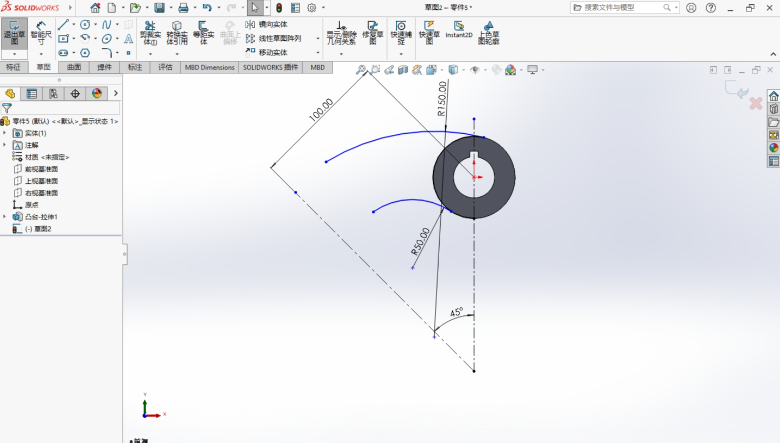Select the Sketch Fillet tool

pyautogui.click(x=106, y=53)
